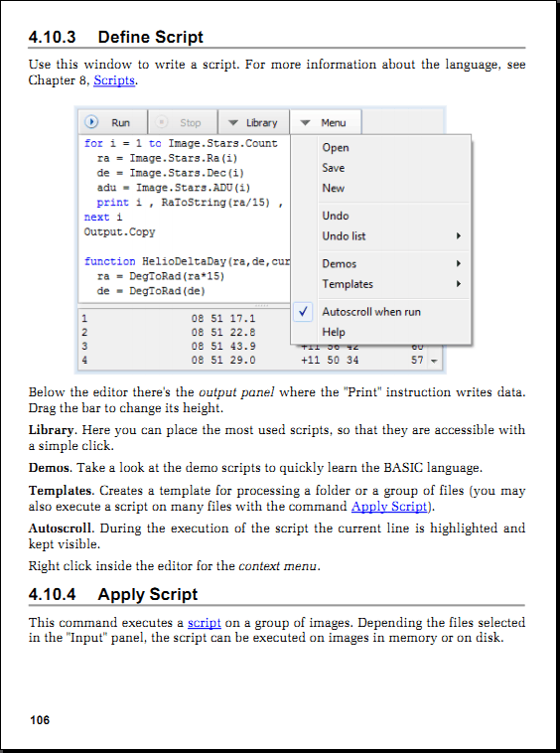Expand the Templates submenu
This screenshot has height=753, width=560.
click(391, 284)
